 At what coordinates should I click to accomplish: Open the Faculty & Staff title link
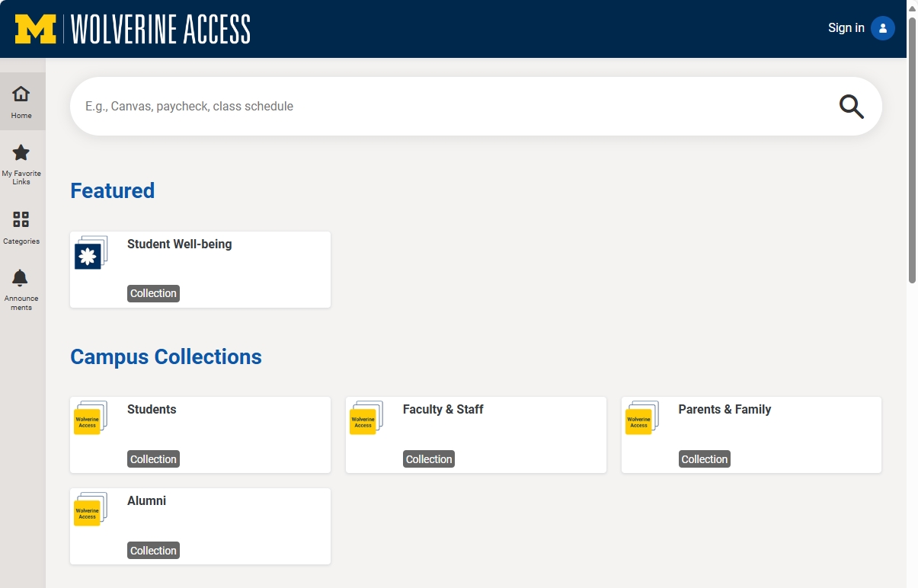(x=443, y=410)
